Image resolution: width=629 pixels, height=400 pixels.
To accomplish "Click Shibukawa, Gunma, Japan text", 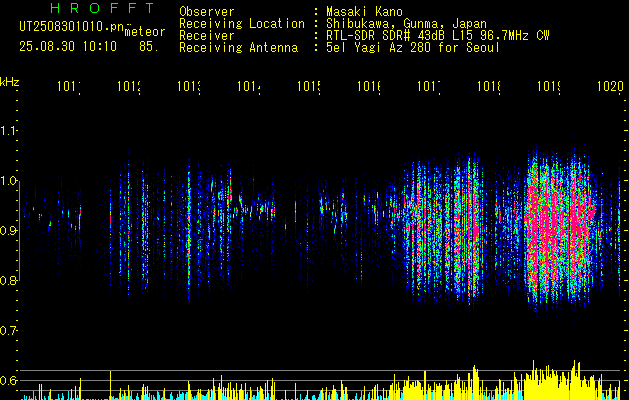I will [406, 24].
